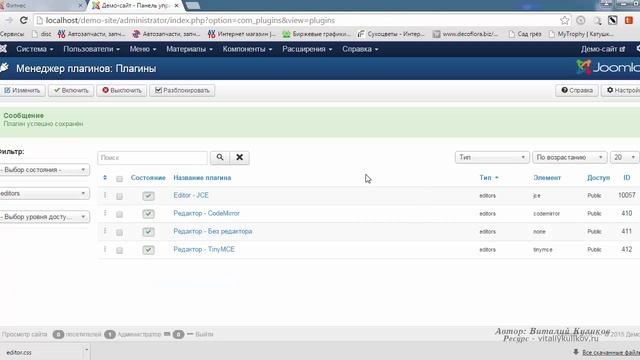
Task: Focus the Поиск search input field
Action: [152, 158]
